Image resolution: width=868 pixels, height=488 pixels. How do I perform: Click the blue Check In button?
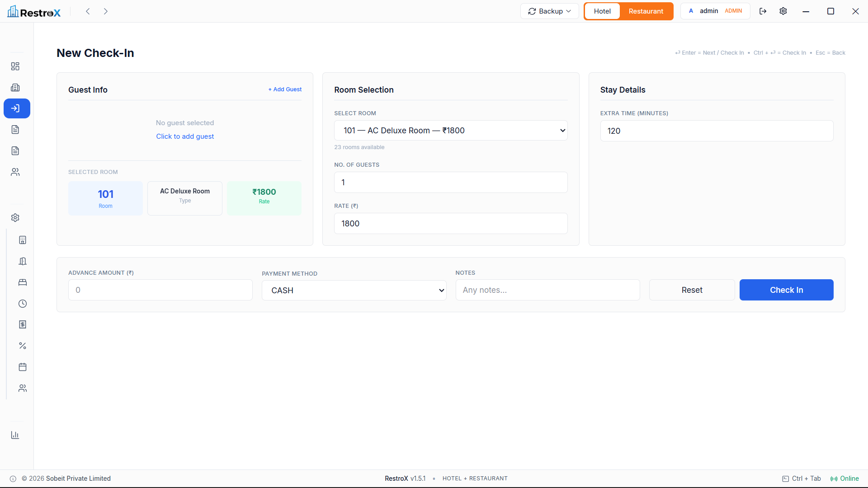tap(786, 290)
